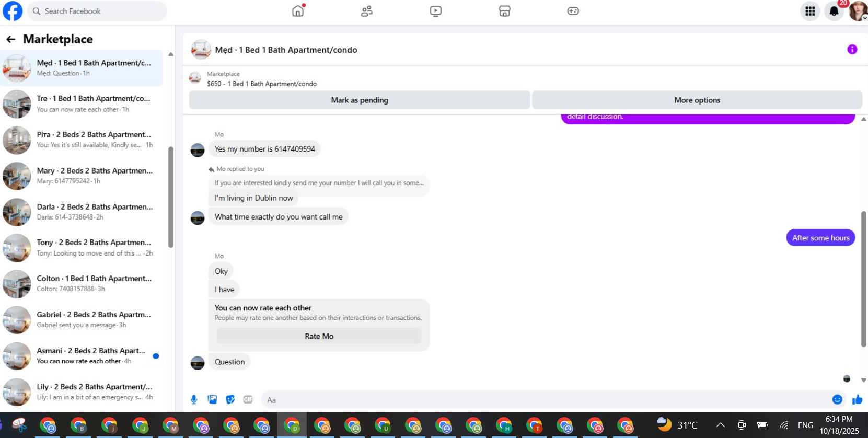This screenshot has width=868, height=438.
Task: Open Pira 2 Beds 2 Baths conversation
Action: pyautogui.click(x=82, y=140)
